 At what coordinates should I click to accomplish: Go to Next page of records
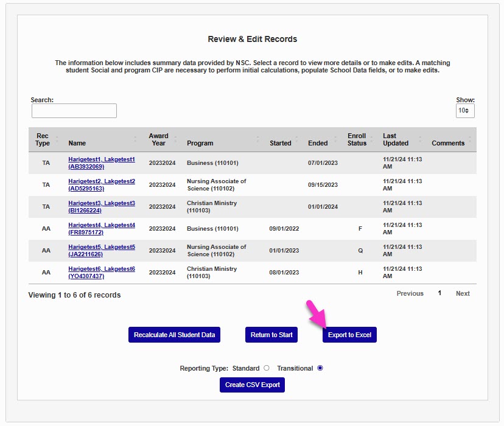click(x=463, y=293)
